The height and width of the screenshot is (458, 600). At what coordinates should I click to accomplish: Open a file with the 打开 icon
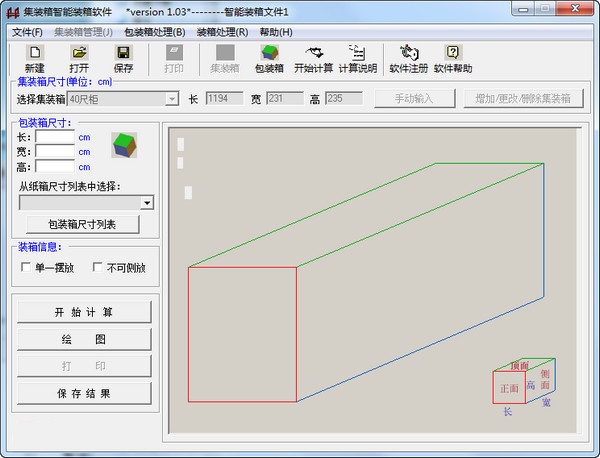click(79, 59)
